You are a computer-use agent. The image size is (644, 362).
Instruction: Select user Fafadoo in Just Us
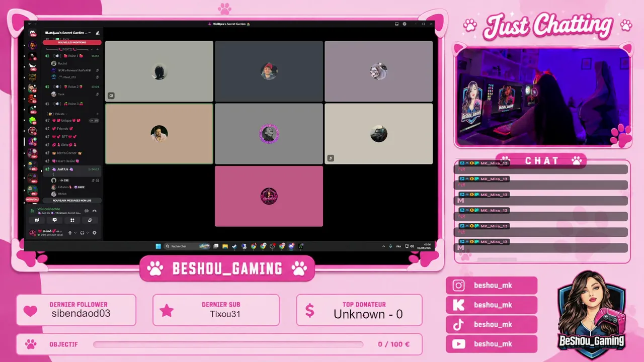(75, 187)
